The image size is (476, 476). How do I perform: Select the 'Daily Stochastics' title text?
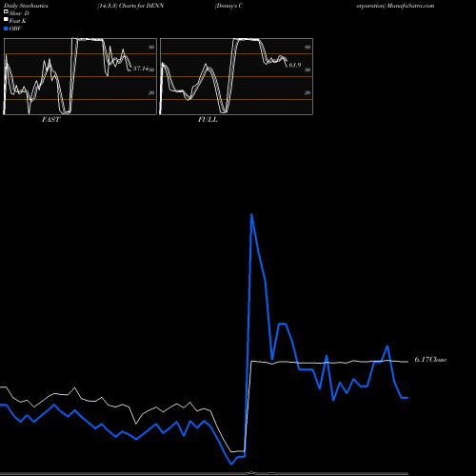coord(26,6)
